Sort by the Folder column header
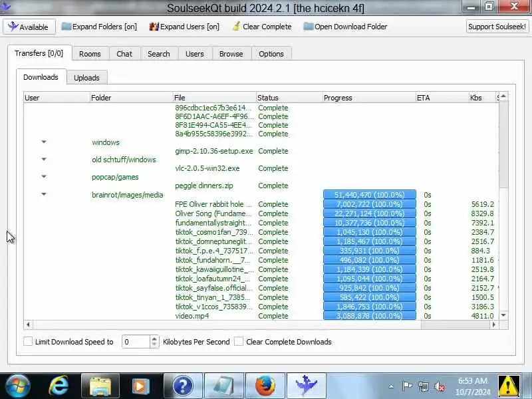This screenshot has height=399, width=532. pyautogui.click(x=131, y=98)
